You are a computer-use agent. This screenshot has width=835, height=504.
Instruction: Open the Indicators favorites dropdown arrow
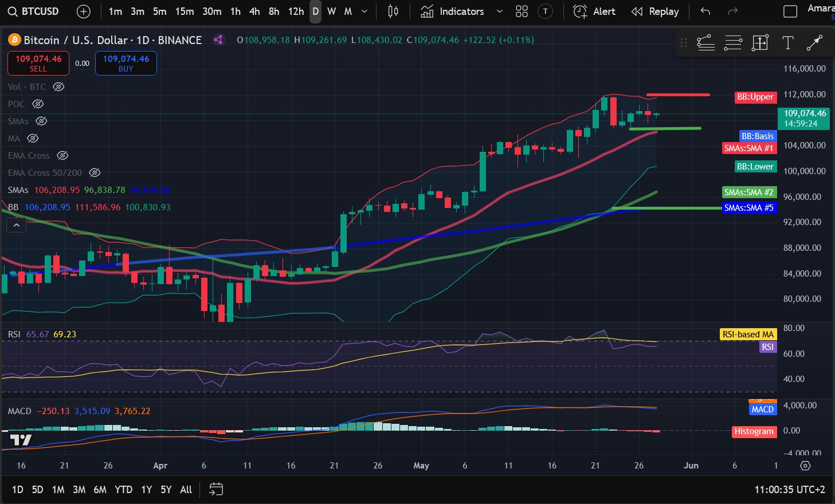pyautogui.click(x=499, y=11)
